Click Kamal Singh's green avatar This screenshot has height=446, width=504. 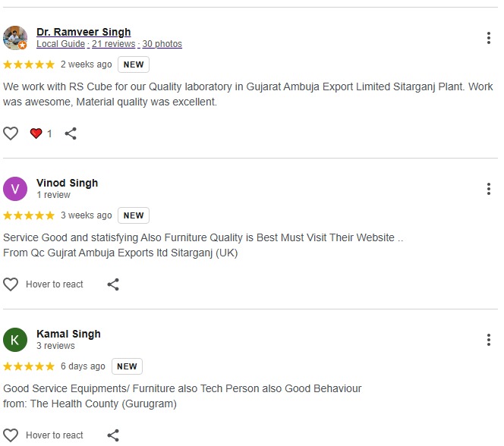(x=15, y=339)
